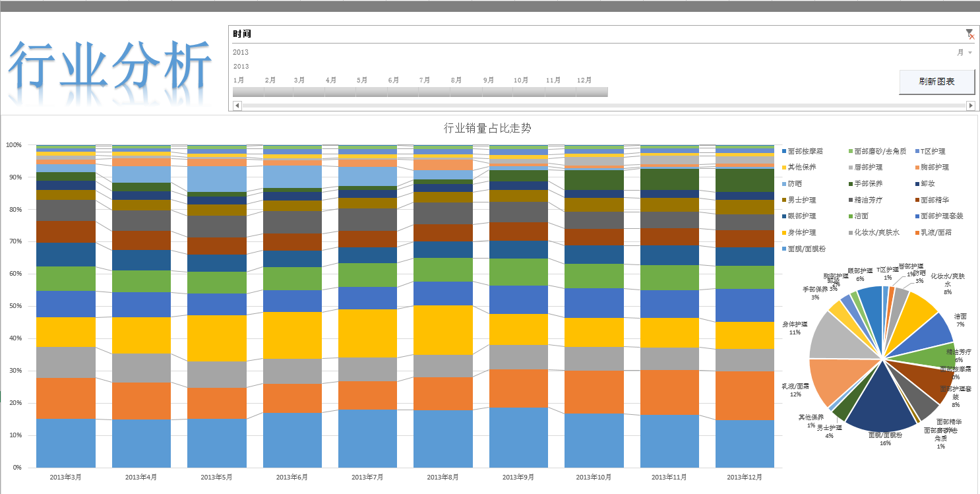This screenshot has width=980, height=494.
Task: Select the 面部精华 legend entry
Action: (x=932, y=200)
